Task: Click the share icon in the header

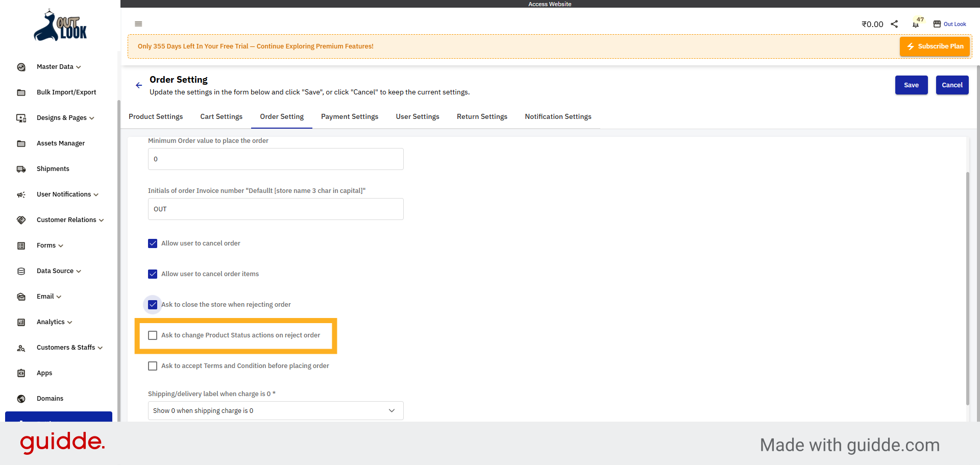Action: point(894,24)
